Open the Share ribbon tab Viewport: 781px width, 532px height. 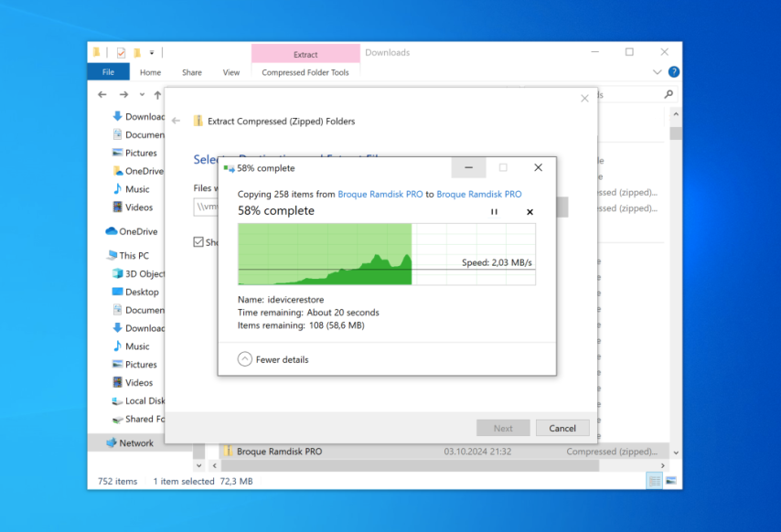tap(192, 72)
